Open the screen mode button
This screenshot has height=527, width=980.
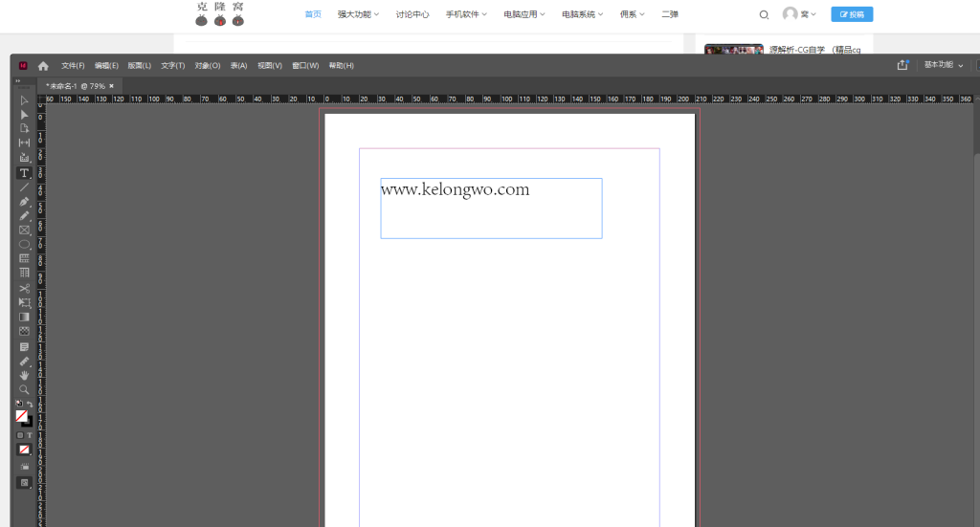coord(24,483)
